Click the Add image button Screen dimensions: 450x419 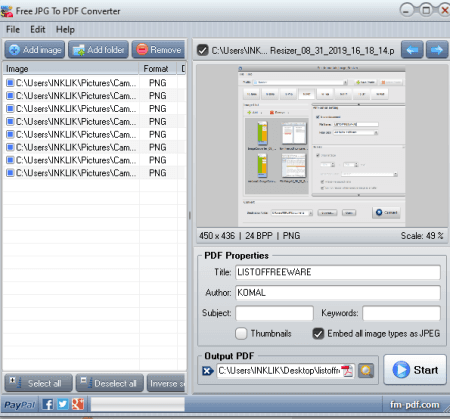click(35, 50)
